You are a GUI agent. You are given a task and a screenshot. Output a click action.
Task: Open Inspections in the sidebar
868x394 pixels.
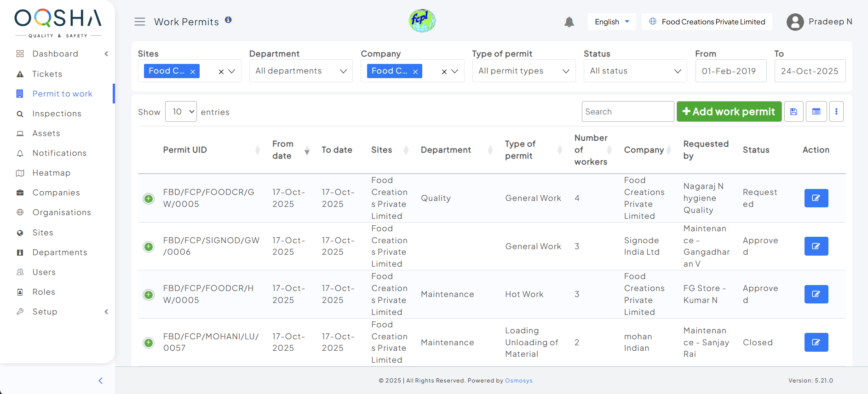tap(57, 114)
